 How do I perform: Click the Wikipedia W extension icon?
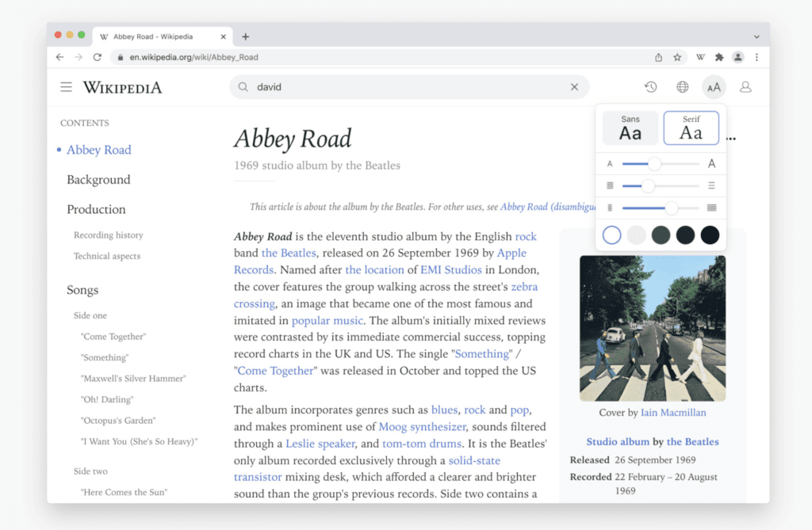[700, 58]
